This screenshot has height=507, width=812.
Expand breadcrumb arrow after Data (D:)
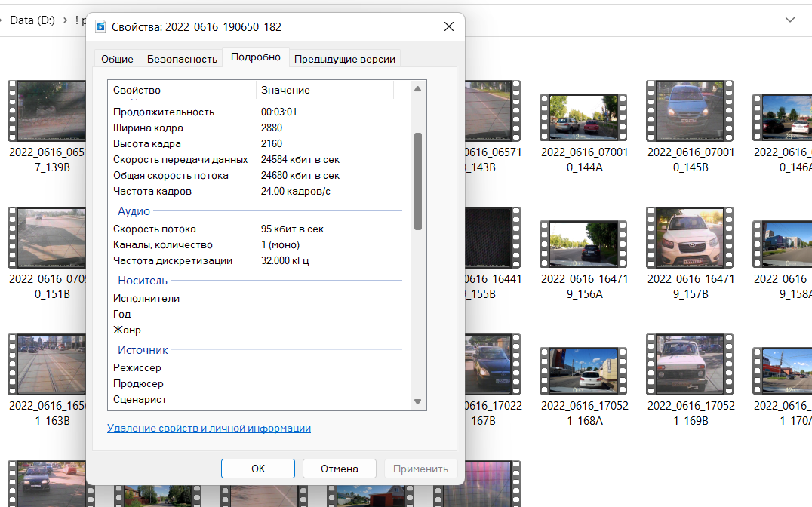coord(66,20)
